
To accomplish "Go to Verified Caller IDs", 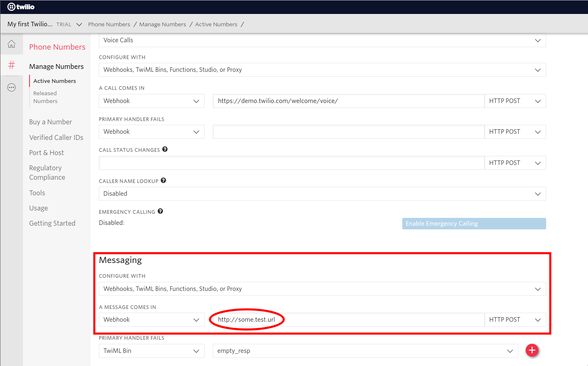I will (56, 137).
